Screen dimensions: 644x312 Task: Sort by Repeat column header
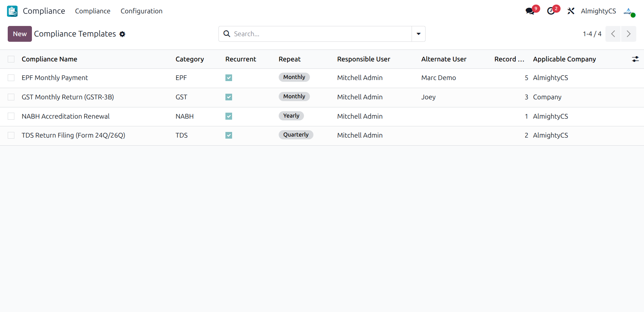[290, 59]
